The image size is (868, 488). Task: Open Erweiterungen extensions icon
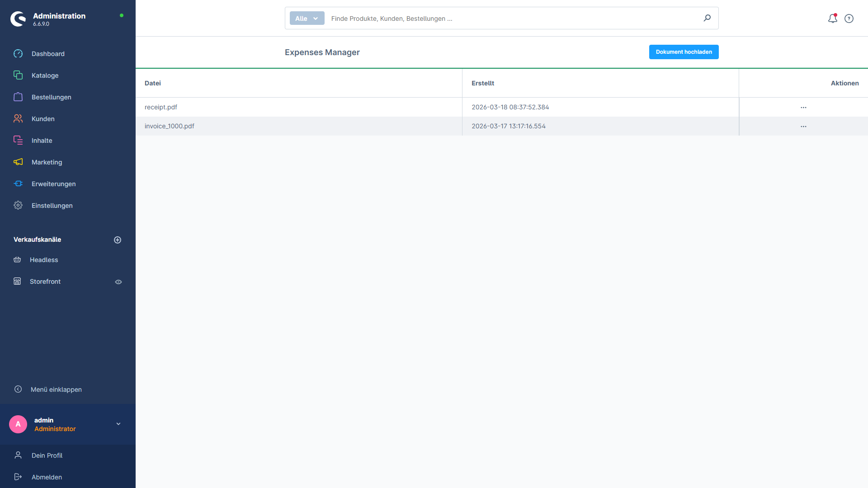(18, 183)
